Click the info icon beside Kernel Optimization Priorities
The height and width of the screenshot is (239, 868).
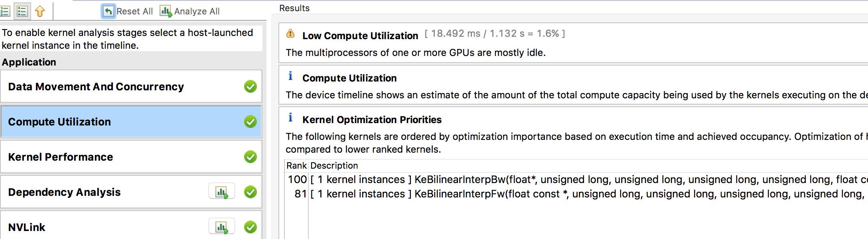290,118
